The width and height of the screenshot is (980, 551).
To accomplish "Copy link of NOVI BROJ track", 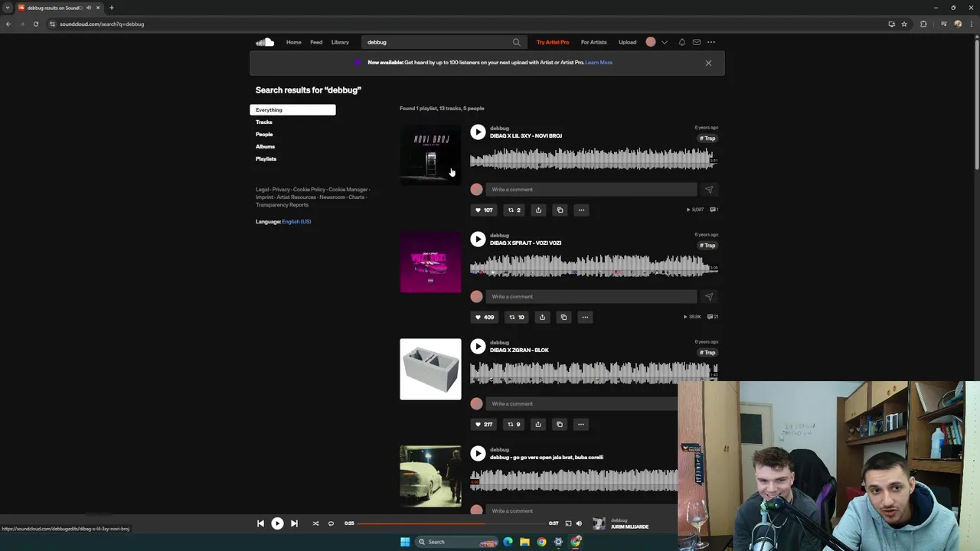I will [x=560, y=210].
